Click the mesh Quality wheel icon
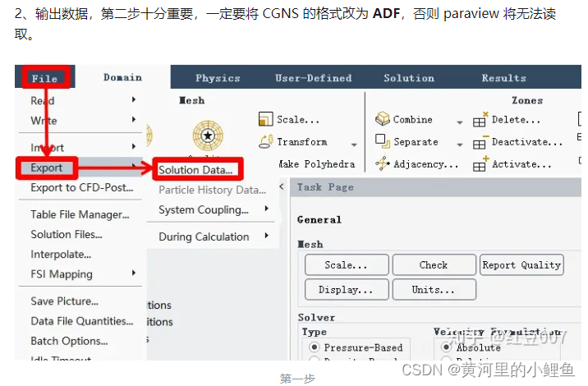588x386 pixels. (208, 136)
